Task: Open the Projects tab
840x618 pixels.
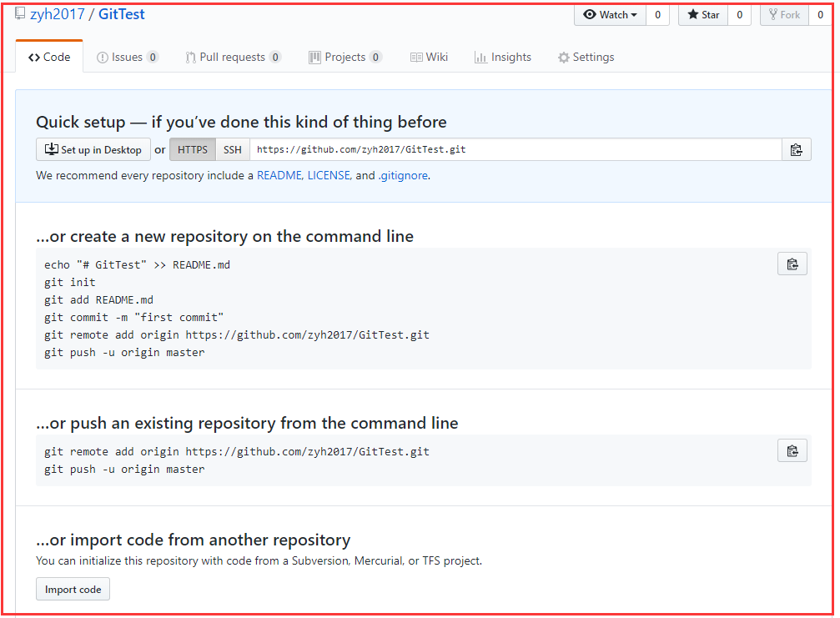Action: [345, 57]
